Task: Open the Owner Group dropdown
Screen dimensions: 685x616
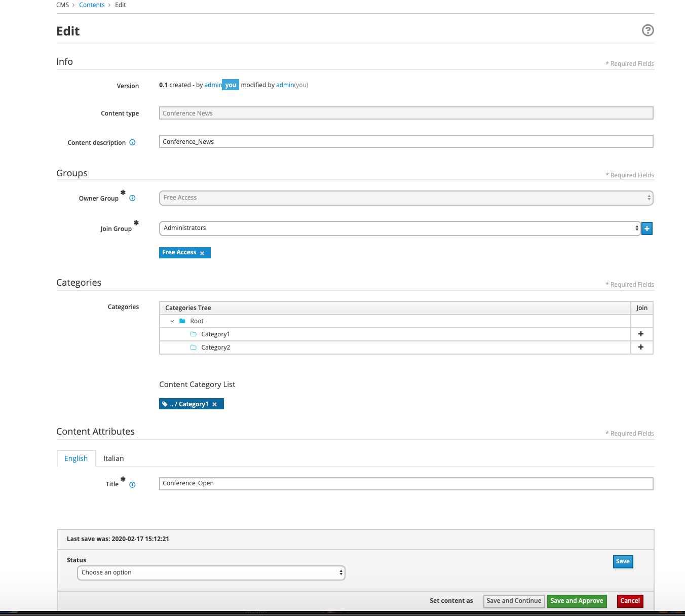Action: click(405, 198)
